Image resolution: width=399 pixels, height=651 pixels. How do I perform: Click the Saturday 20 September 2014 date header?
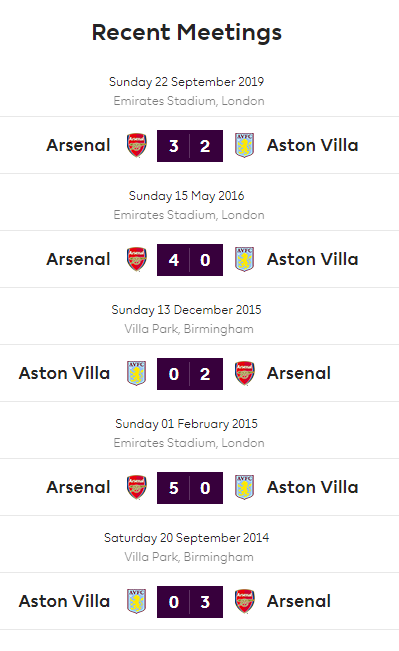[x=186, y=538]
